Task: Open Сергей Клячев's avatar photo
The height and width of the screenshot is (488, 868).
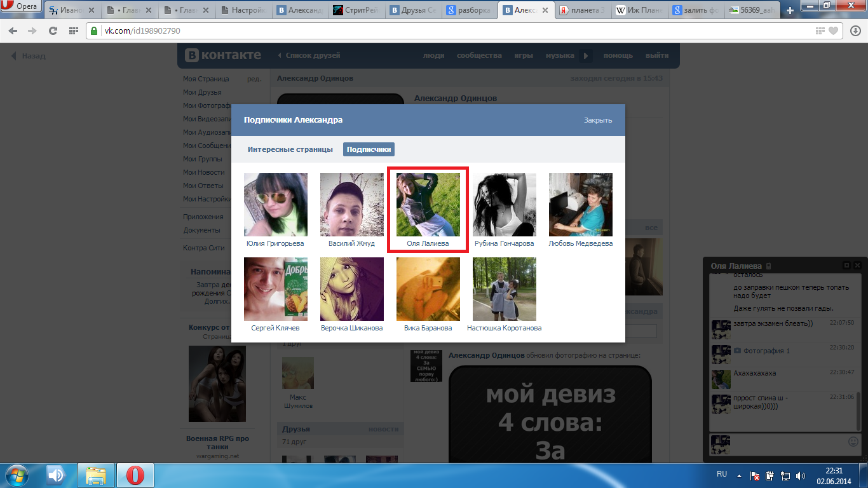Action: pyautogui.click(x=276, y=289)
